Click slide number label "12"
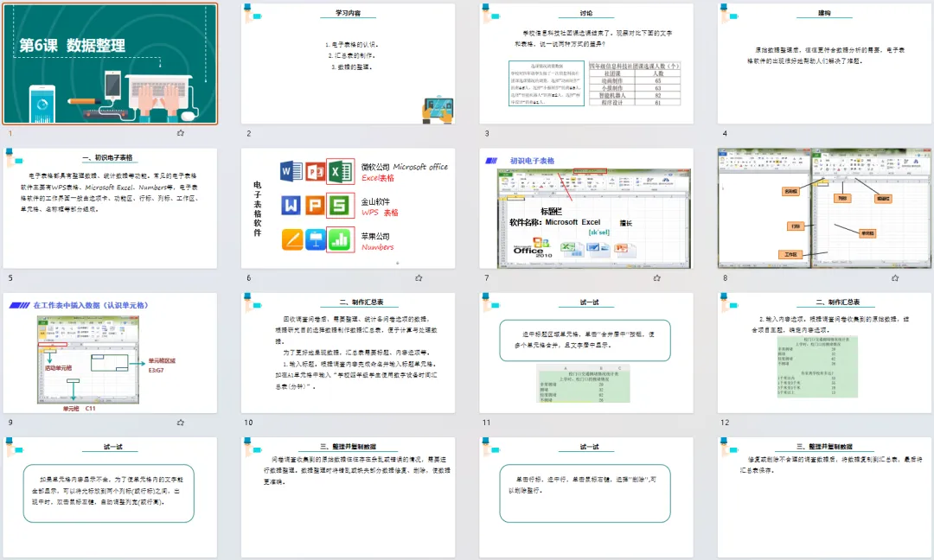Screen dimensions: 934x560 pyautogui.click(x=725, y=423)
